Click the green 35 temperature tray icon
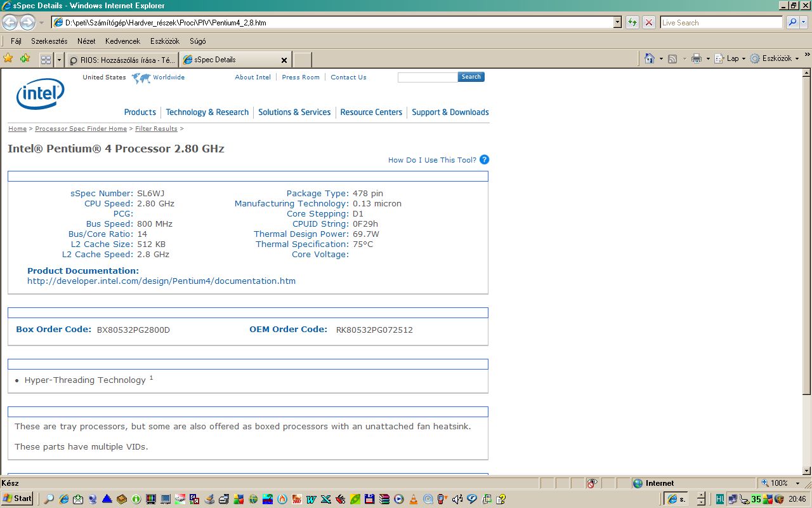Viewport: 812px width, 508px height. pyautogui.click(x=756, y=499)
